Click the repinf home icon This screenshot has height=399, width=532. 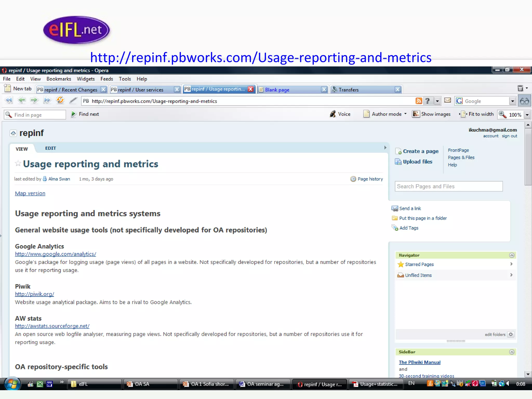point(13,133)
